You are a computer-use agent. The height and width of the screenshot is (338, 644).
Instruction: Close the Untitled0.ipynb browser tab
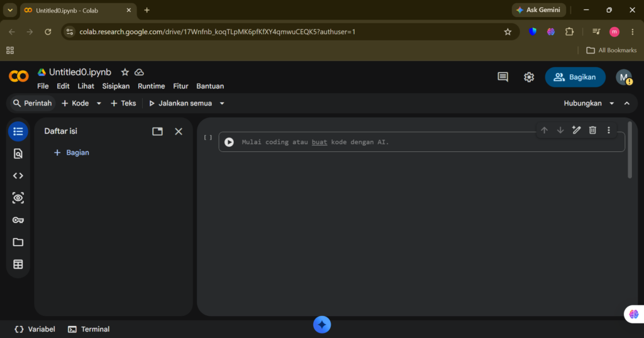point(128,10)
